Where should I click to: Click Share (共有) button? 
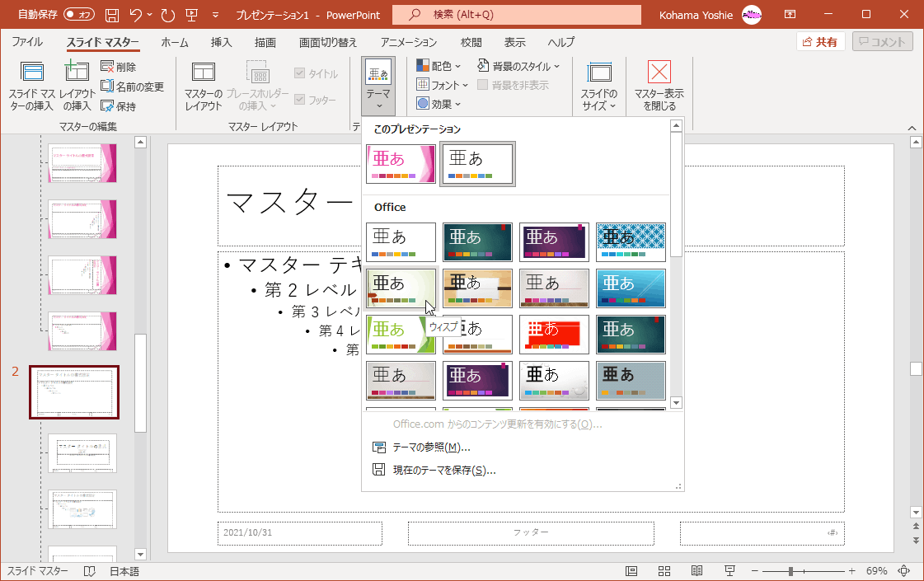pos(820,42)
